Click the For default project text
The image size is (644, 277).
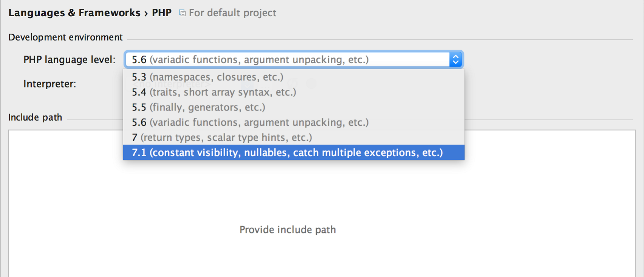[232, 13]
